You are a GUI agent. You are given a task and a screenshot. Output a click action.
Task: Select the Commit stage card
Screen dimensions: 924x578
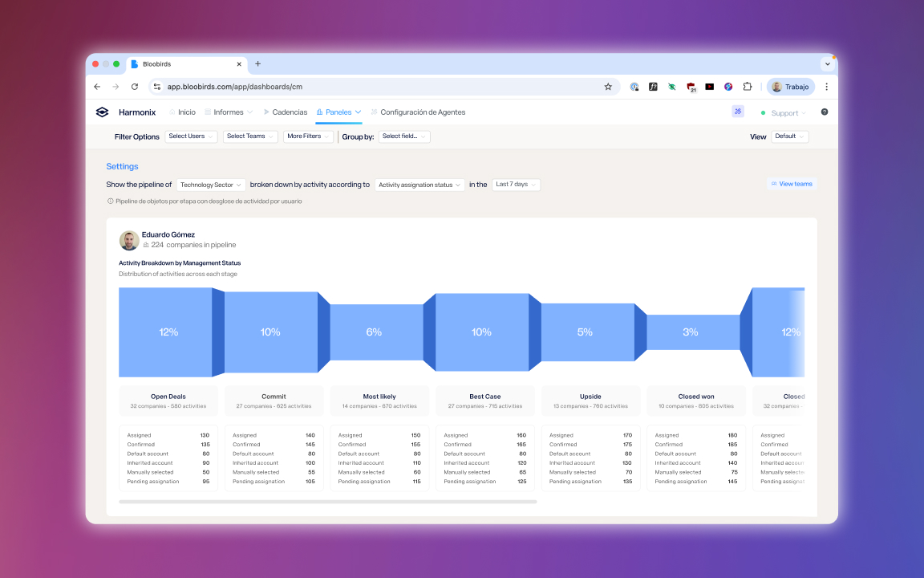(274, 401)
